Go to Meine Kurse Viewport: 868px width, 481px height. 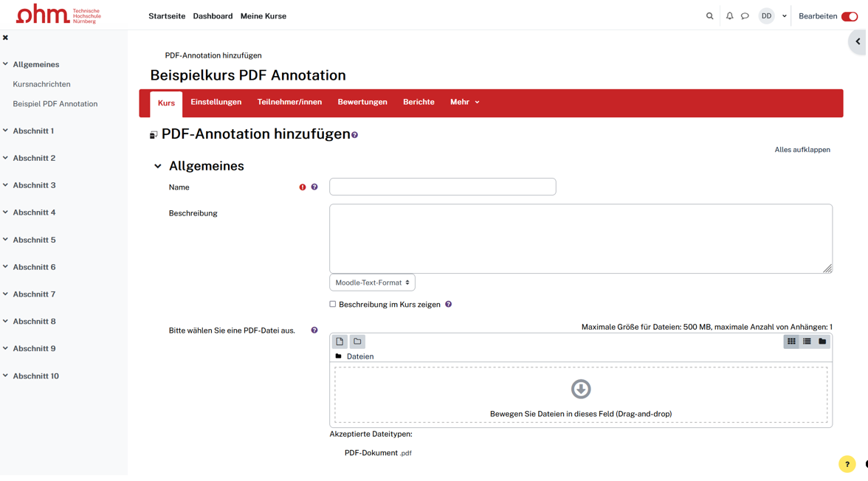263,16
